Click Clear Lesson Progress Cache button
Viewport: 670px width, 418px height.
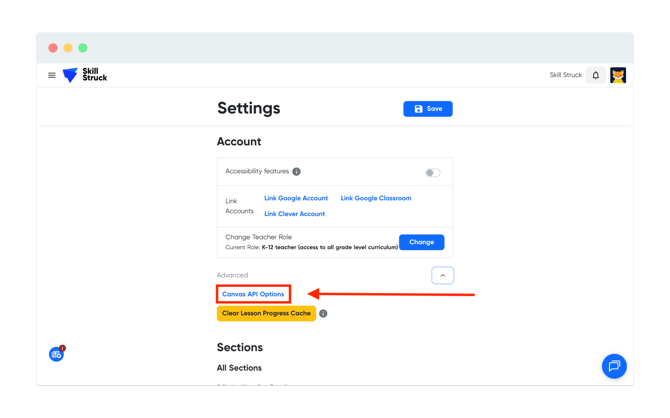(x=266, y=313)
